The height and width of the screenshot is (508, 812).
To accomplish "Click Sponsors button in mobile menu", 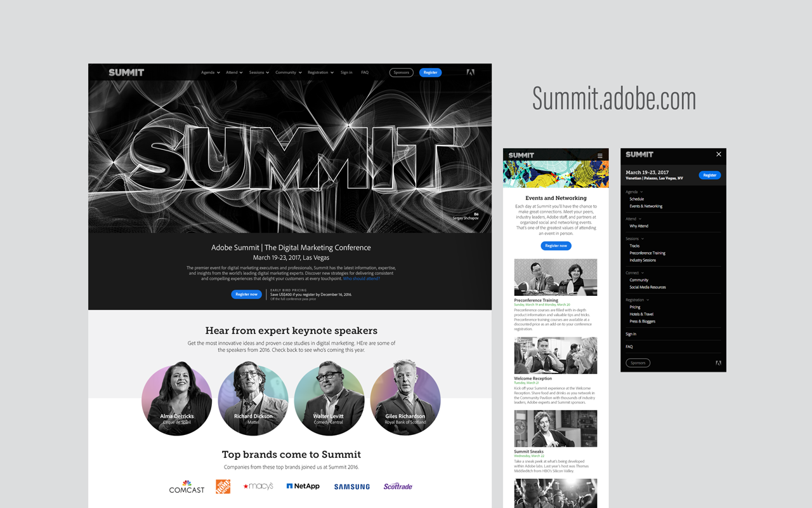I will (638, 363).
